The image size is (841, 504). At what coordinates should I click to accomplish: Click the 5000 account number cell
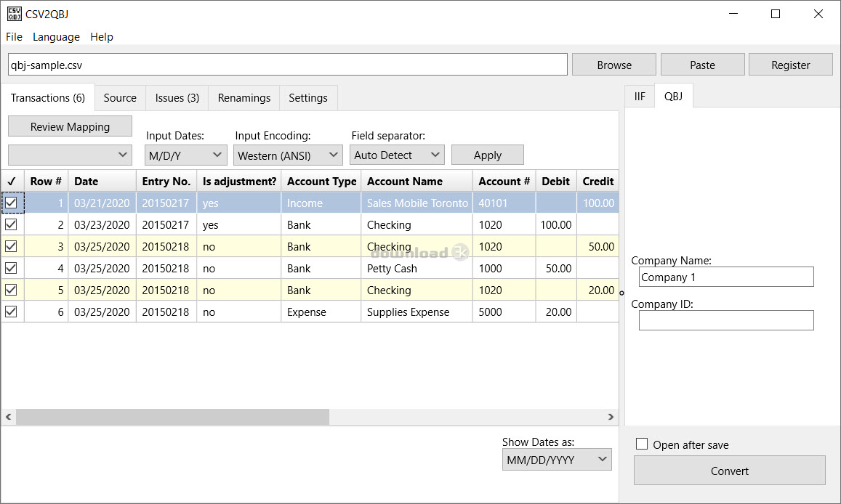click(x=504, y=312)
